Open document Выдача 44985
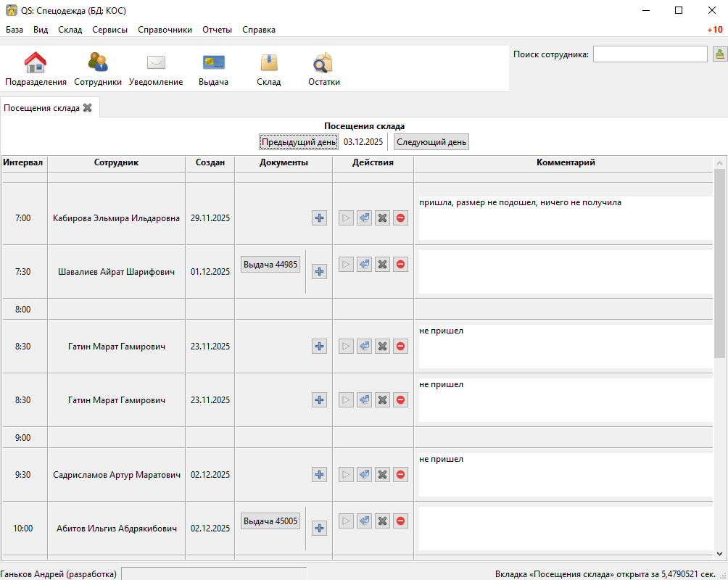 pyautogui.click(x=270, y=265)
